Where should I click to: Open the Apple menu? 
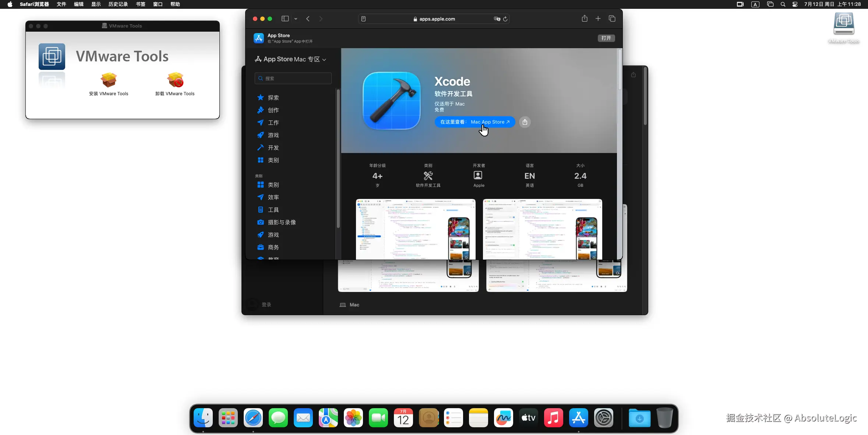tap(10, 4)
